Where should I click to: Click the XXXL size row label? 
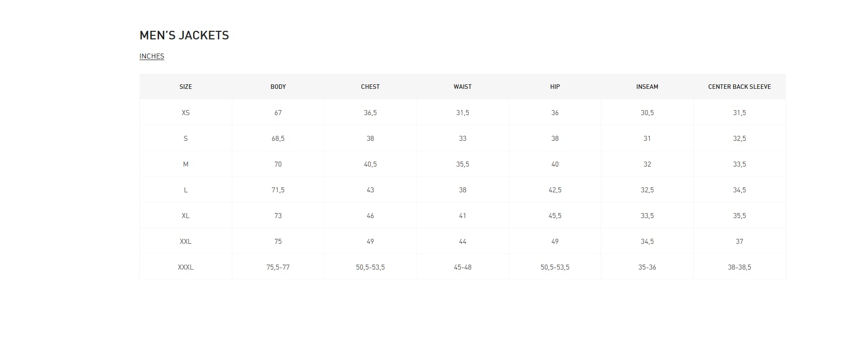coord(185,267)
